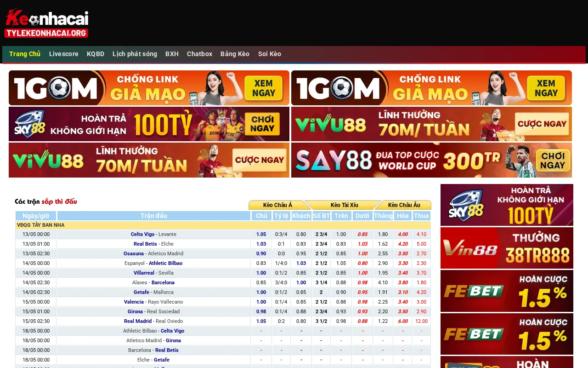Click the SKY88 100TỶ wide banner
This screenshot has width=588, height=368.
(x=149, y=124)
